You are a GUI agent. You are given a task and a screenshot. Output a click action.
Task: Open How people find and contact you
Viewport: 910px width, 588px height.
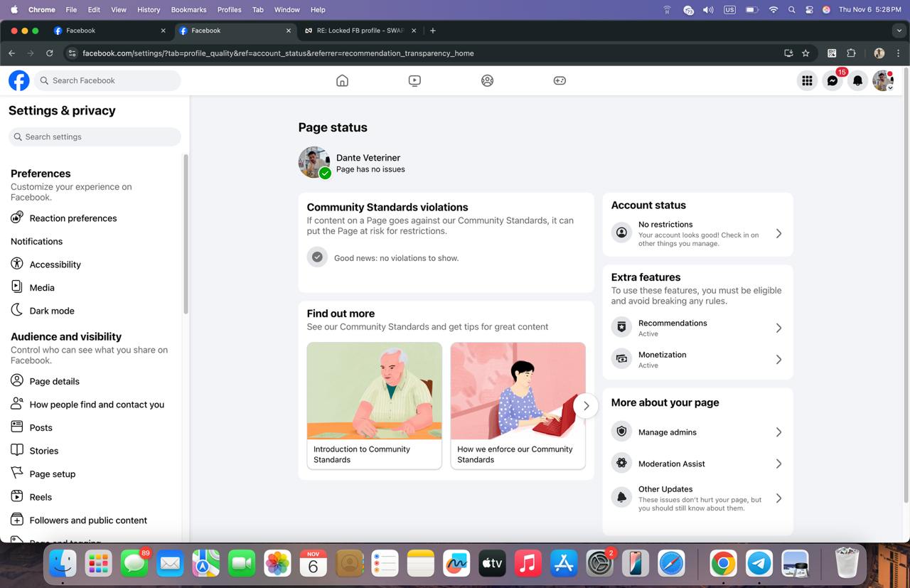pyautogui.click(x=97, y=404)
